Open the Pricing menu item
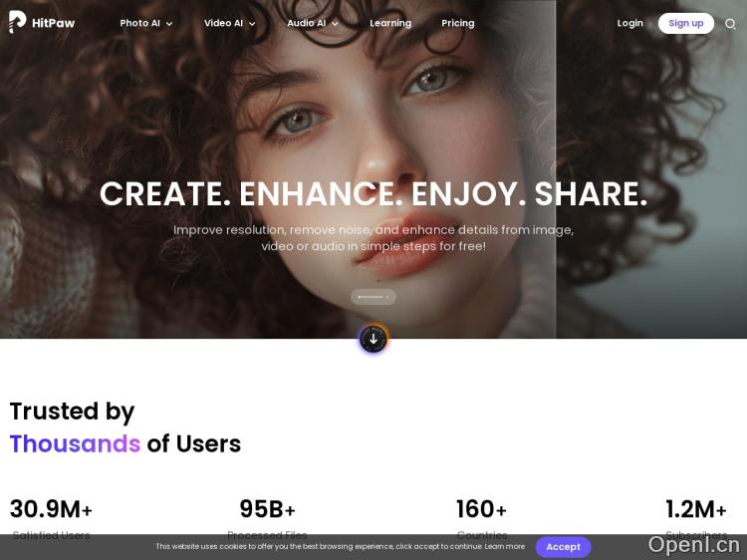Screen dimensions: 747x560 [x=458, y=23]
